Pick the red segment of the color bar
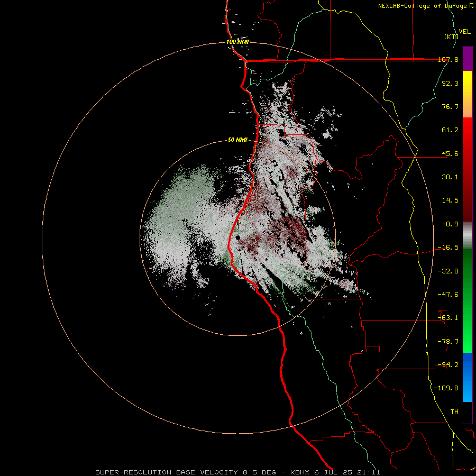 coord(467,169)
